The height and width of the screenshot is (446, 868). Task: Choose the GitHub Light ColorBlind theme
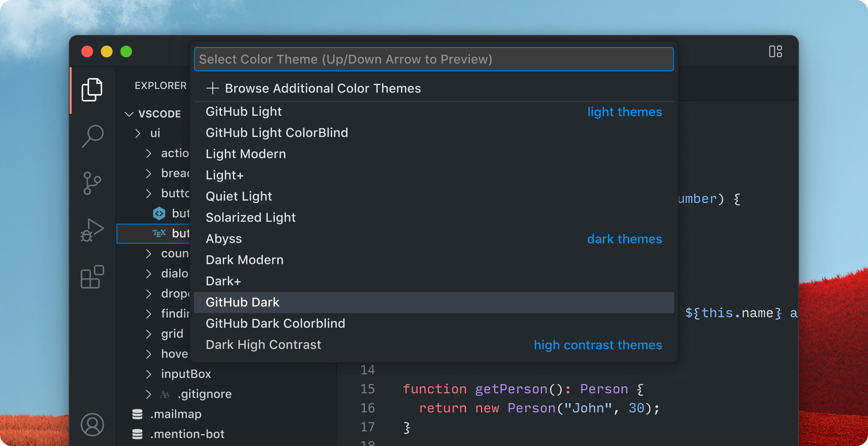(434, 133)
